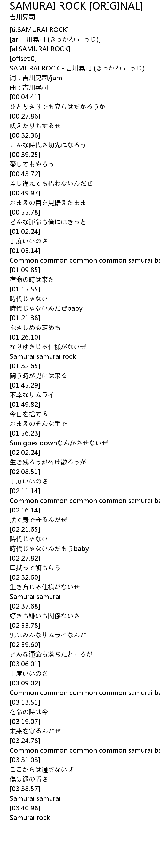Click the timestamp [00:04.41]
The height and width of the screenshot is (868, 160).
click(25, 97)
